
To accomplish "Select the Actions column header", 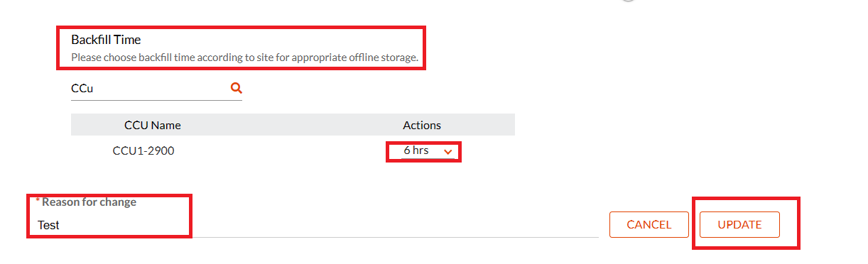I will tap(422, 125).
